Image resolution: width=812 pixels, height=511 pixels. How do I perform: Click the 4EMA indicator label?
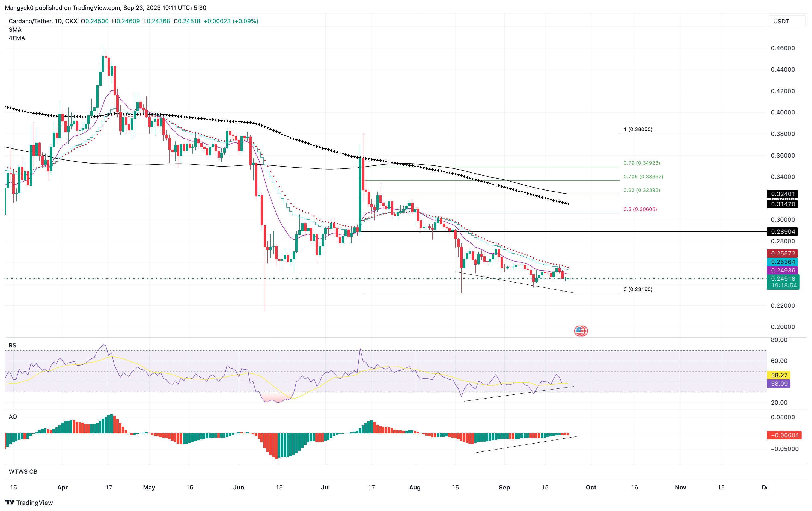(17, 38)
